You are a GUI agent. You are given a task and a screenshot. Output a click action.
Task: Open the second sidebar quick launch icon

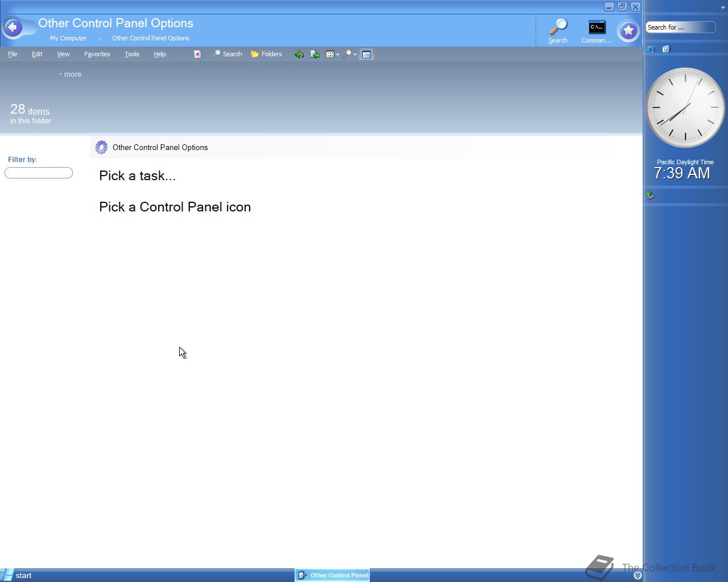tap(667, 49)
